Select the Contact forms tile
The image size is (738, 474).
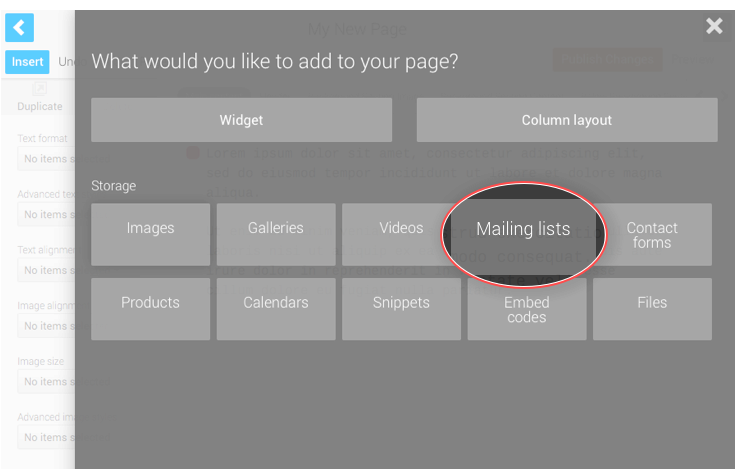(x=652, y=234)
